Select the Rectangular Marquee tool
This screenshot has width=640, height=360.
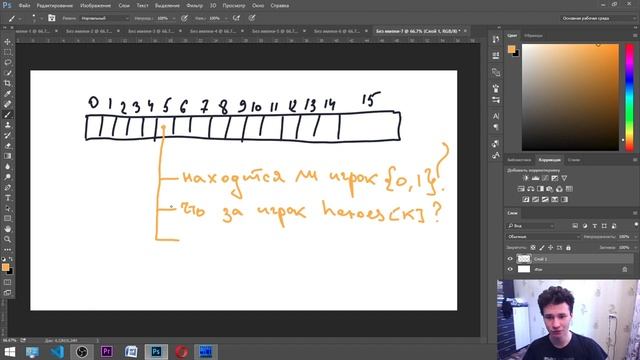pos(7,52)
